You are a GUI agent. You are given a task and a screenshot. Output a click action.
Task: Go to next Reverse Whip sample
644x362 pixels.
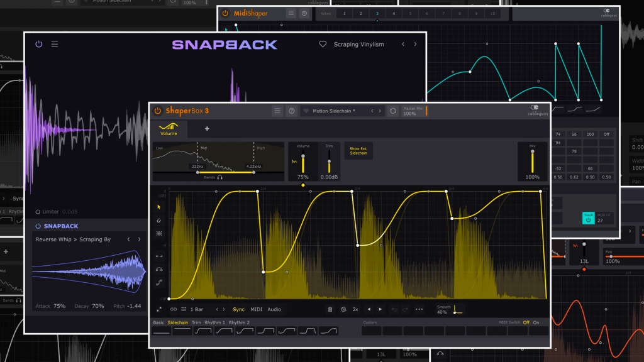point(139,239)
